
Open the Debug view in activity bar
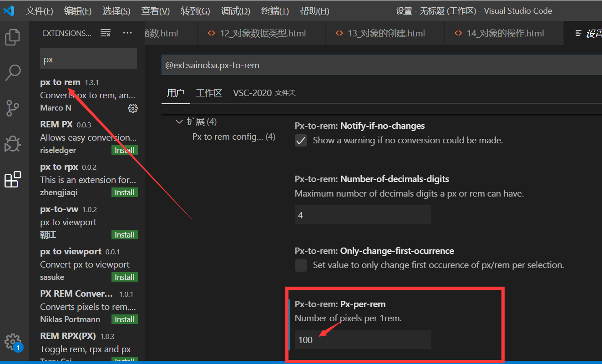[13, 144]
